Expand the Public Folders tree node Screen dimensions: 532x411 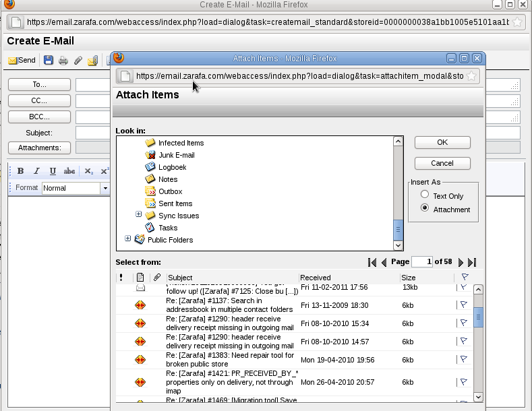(x=128, y=239)
